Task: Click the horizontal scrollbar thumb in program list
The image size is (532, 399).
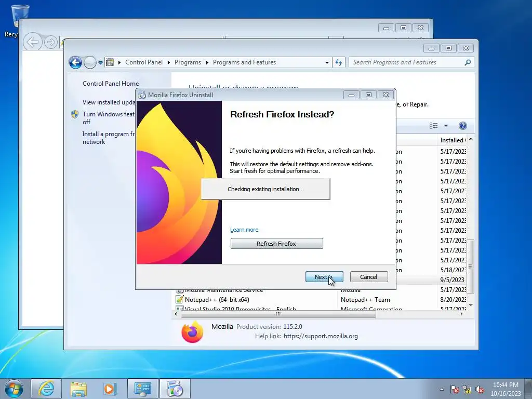Action: pos(278,314)
